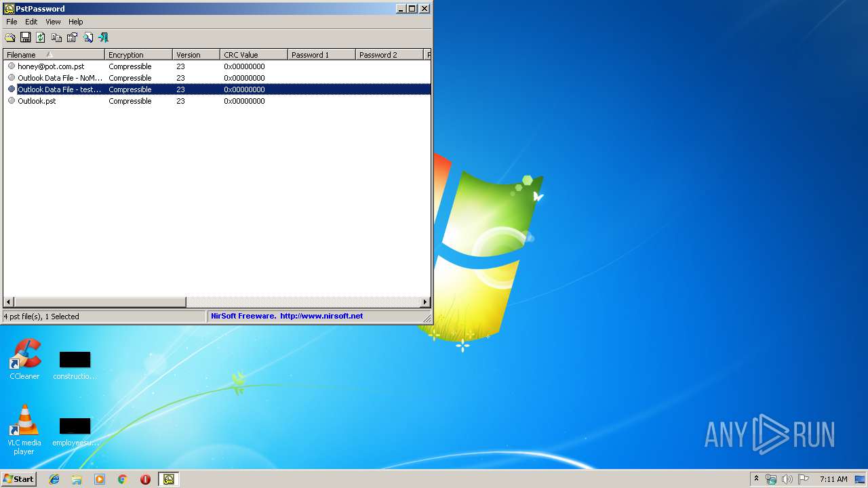Screen dimensions: 868x488
Task: Sort by the Password 1 column header
Action: (322, 54)
